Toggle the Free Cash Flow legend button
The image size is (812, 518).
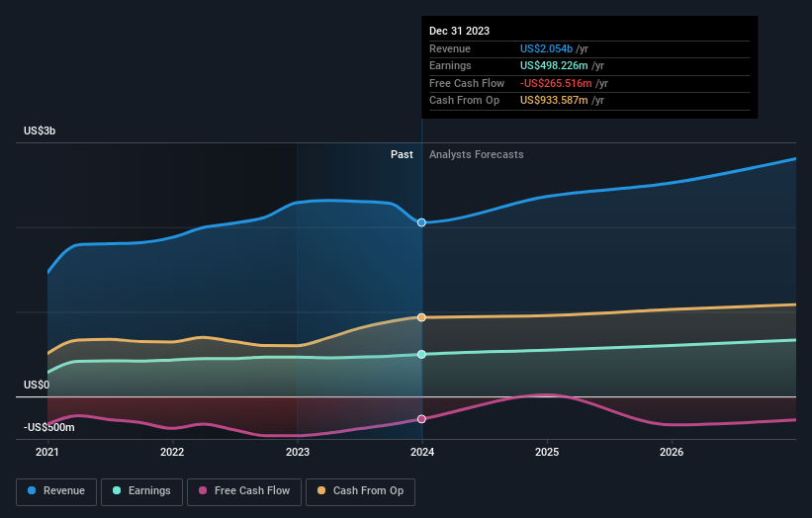coord(244,491)
